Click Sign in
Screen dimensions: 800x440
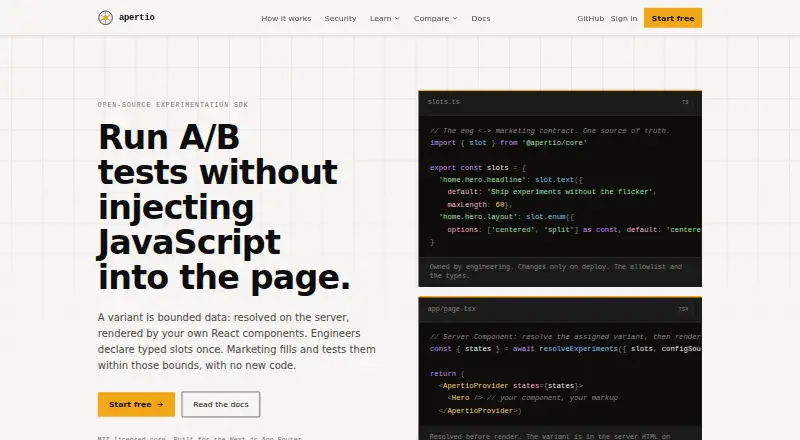tap(623, 18)
